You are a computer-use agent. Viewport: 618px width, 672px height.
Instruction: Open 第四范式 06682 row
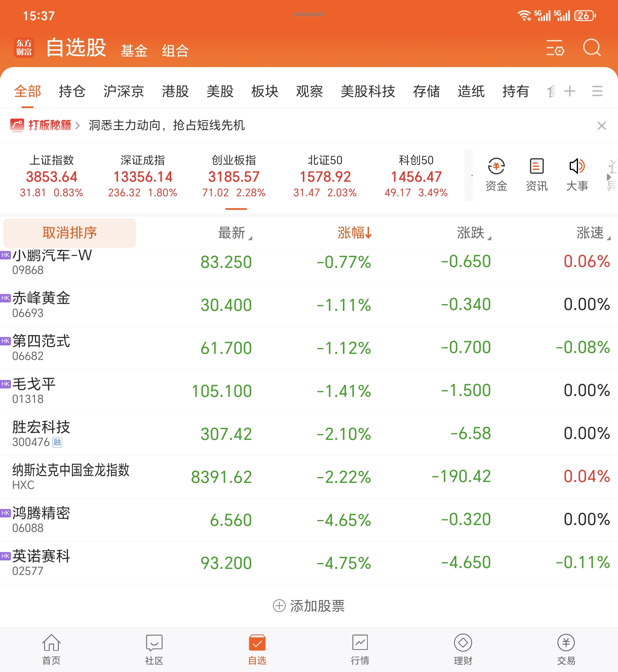pyautogui.click(x=309, y=348)
